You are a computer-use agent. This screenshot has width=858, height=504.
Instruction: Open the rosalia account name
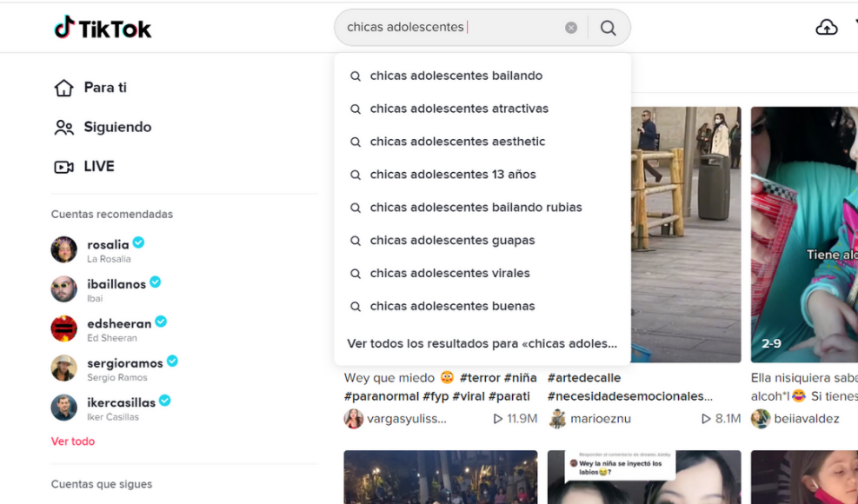[x=109, y=244]
